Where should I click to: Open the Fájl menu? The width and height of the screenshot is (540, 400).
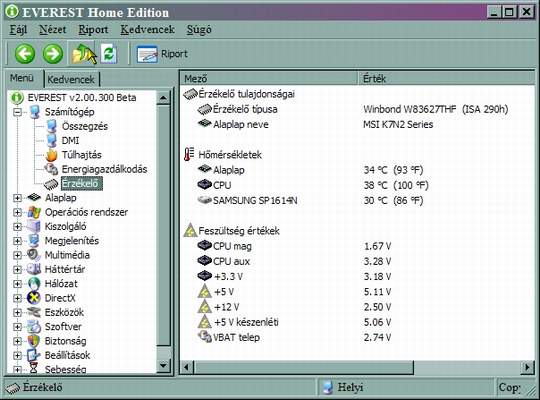tap(18, 30)
